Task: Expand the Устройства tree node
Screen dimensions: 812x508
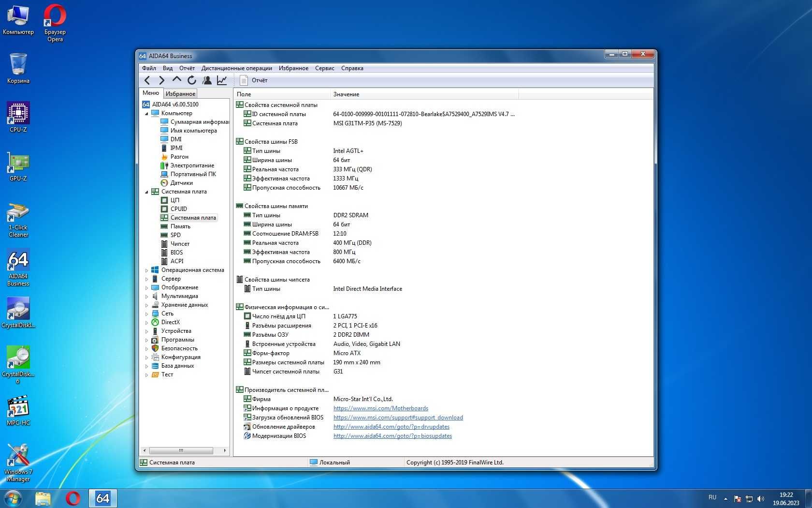Action: [147, 331]
